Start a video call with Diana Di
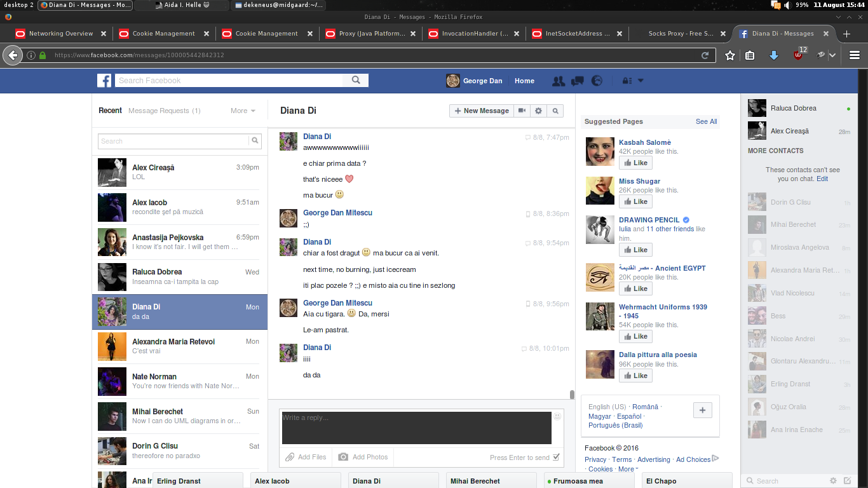 pos(522,111)
